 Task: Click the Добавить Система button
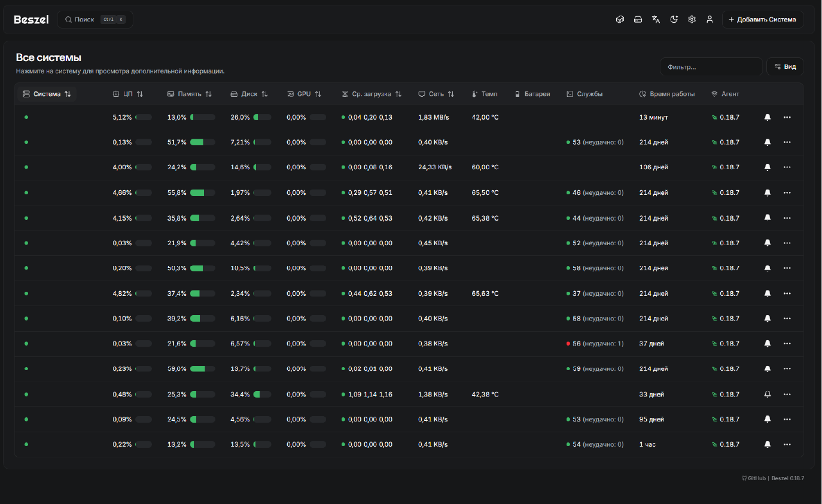coord(762,20)
